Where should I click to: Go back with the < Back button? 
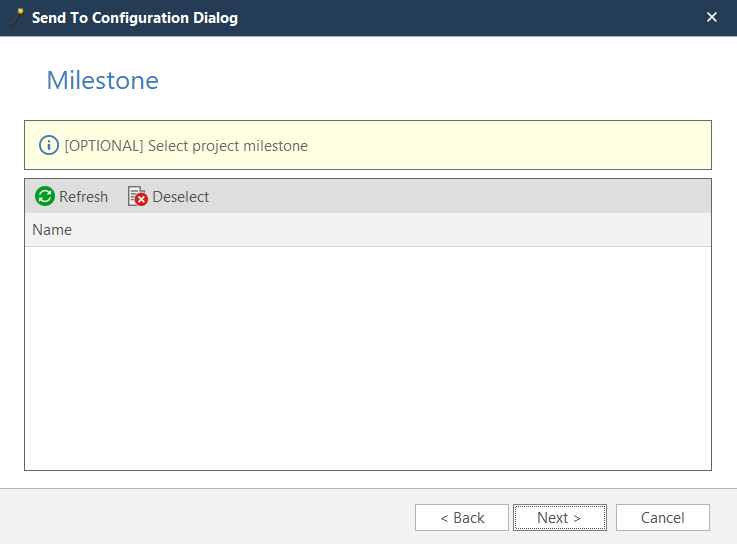pos(462,518)
